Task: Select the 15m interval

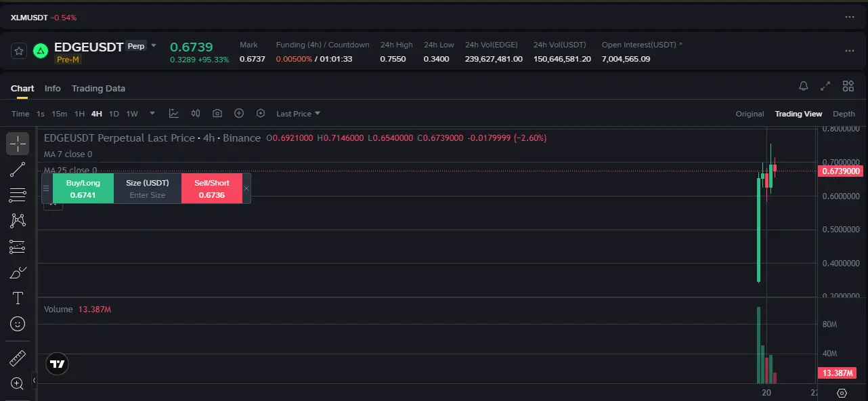Action: click(x=60, y=114)
